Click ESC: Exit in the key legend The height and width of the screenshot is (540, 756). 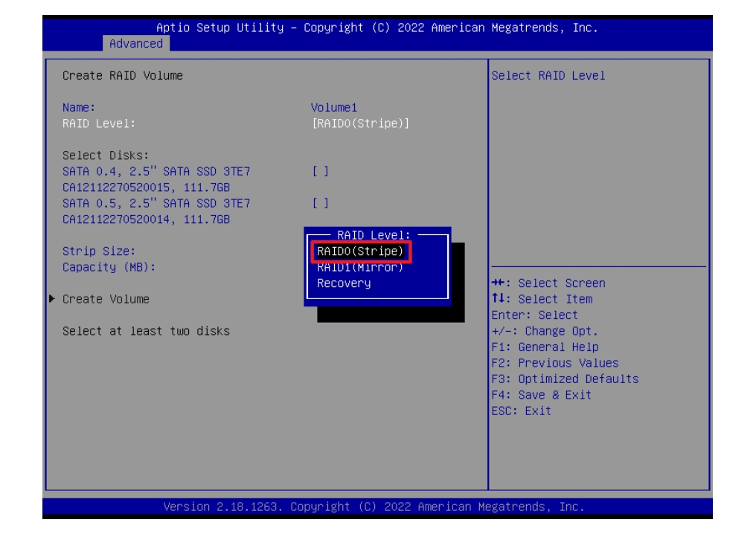tap(521, 411)
